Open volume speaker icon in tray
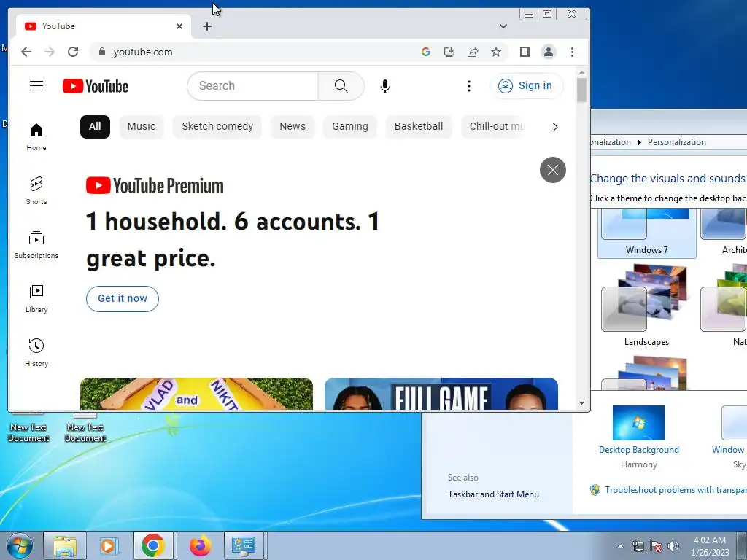The height and width of the screenshot is (560, 747). (673, 546)
